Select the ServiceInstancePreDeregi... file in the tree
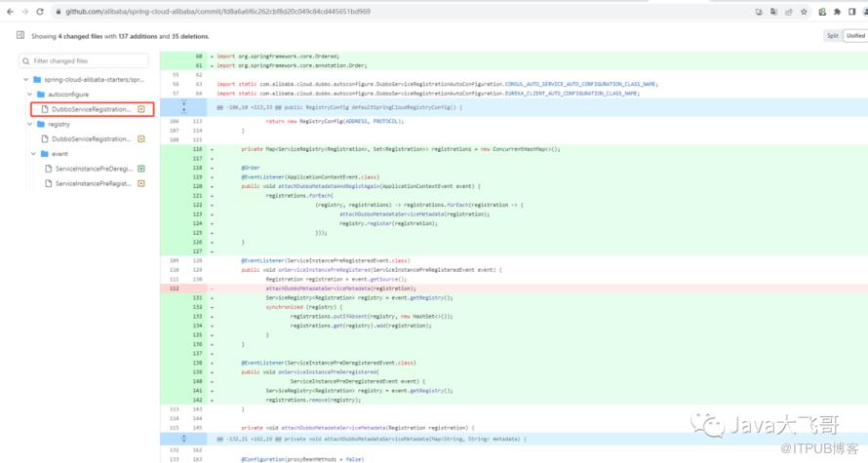 pos(93,169)
